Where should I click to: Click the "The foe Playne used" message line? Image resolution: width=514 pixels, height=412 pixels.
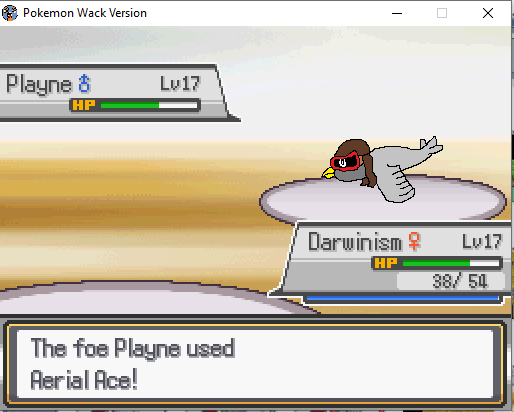pos(133,349)
